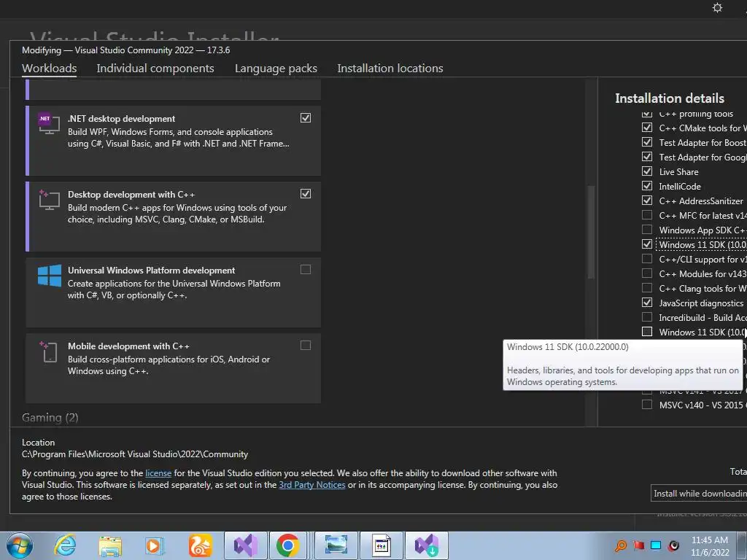This screenshot has height=560, width=747.
Task: Click the Gaming (2) section heading
Action: pos(50,418)
